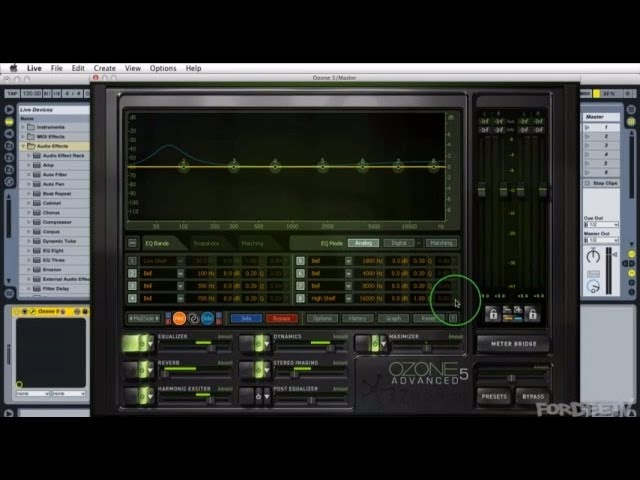
Task: Click the right padlock icon under output meters
Action: 532,314
